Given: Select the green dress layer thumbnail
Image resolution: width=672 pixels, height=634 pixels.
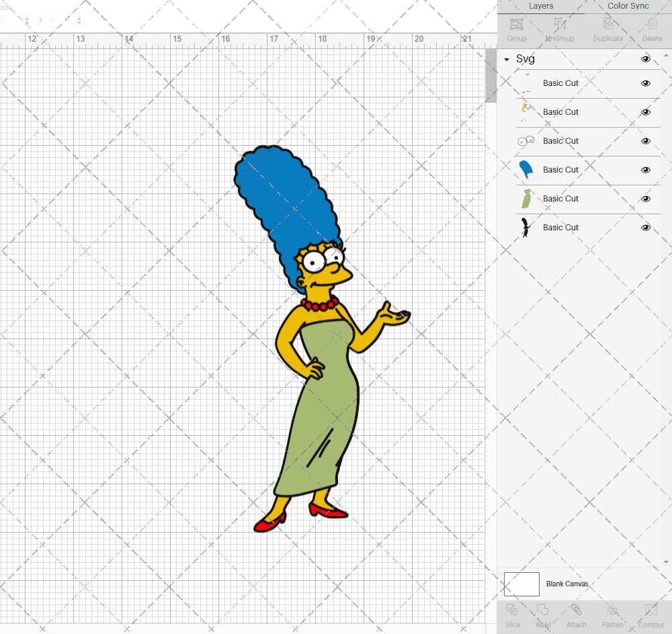Looking at the screenshot, I should [526, 199].
